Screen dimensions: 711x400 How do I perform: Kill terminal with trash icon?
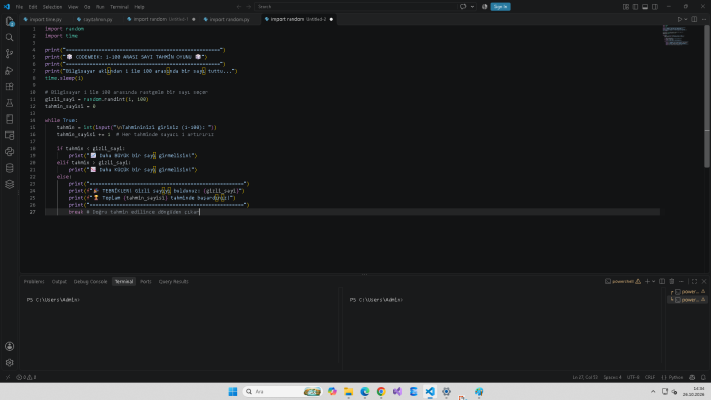click(672, 282)
